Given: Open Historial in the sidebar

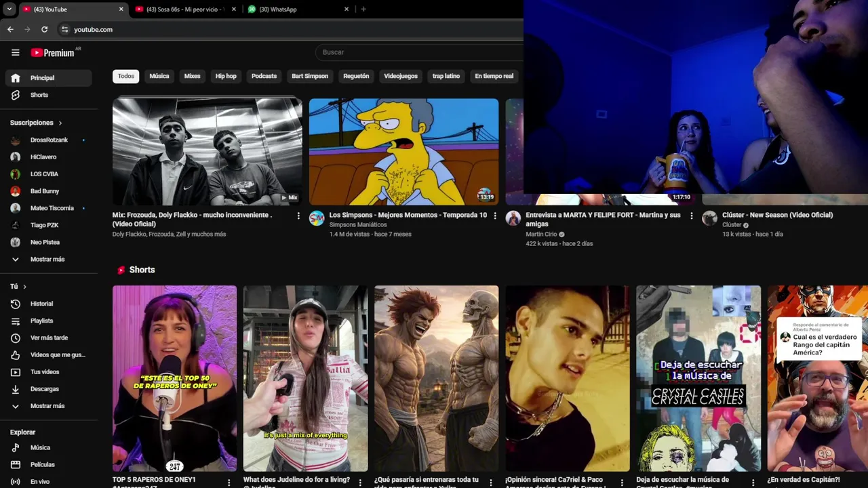Looking at the screenshot, I should tap(47, 304).
